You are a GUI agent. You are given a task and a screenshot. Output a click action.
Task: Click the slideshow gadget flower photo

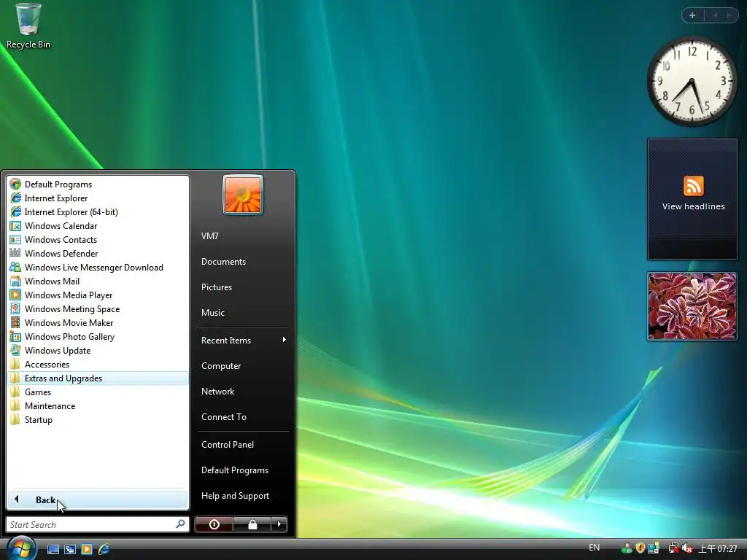[692, 306]
